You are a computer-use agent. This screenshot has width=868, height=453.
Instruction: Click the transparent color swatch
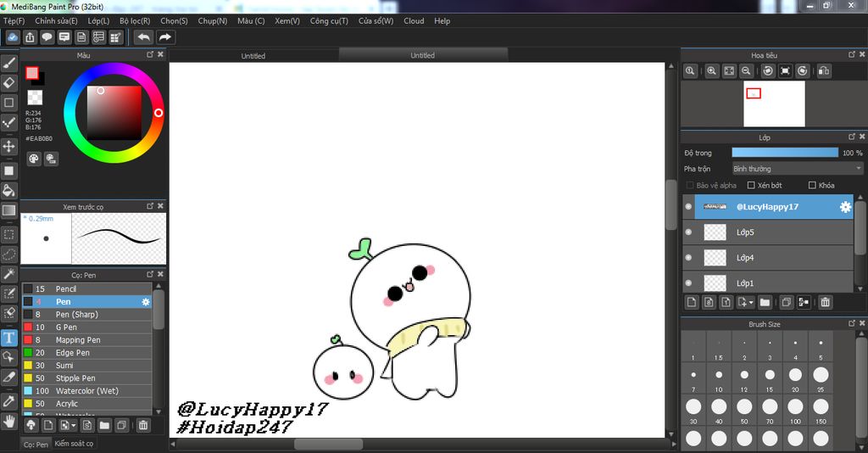[35, 98]
